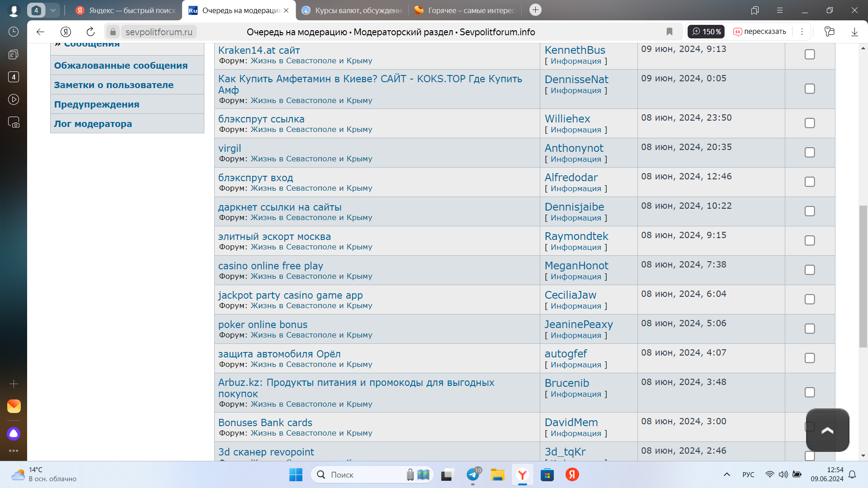Click the go back arrow
Viewport: 868px width, 488px height.
pos(40,32)
